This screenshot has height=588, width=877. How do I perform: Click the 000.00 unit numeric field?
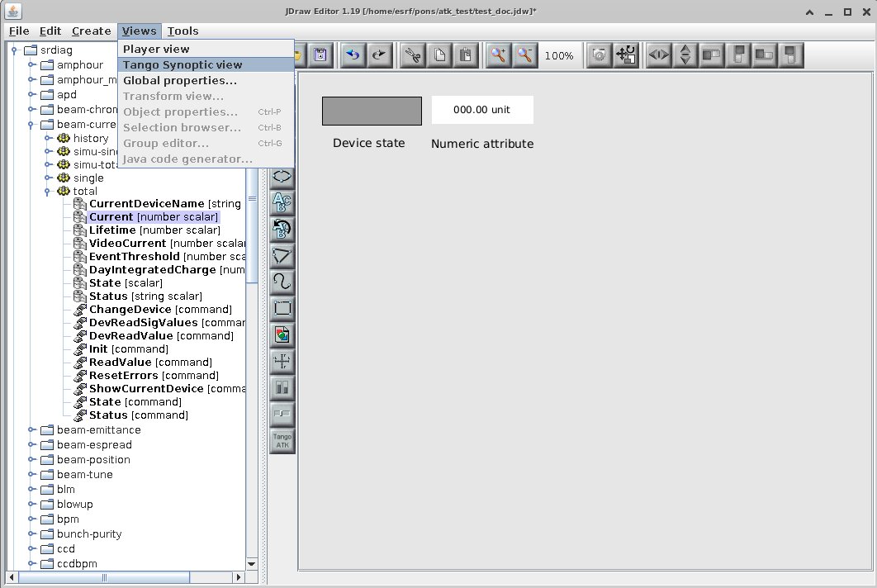coord(482,110)
